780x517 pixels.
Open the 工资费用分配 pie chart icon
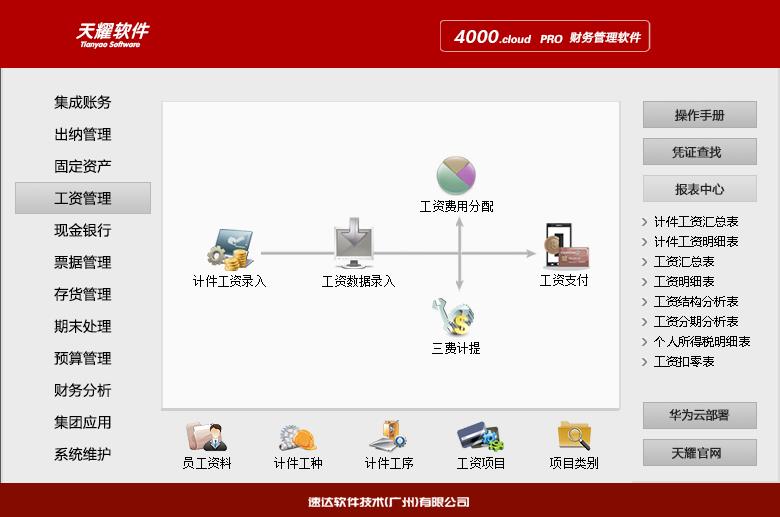456,175
